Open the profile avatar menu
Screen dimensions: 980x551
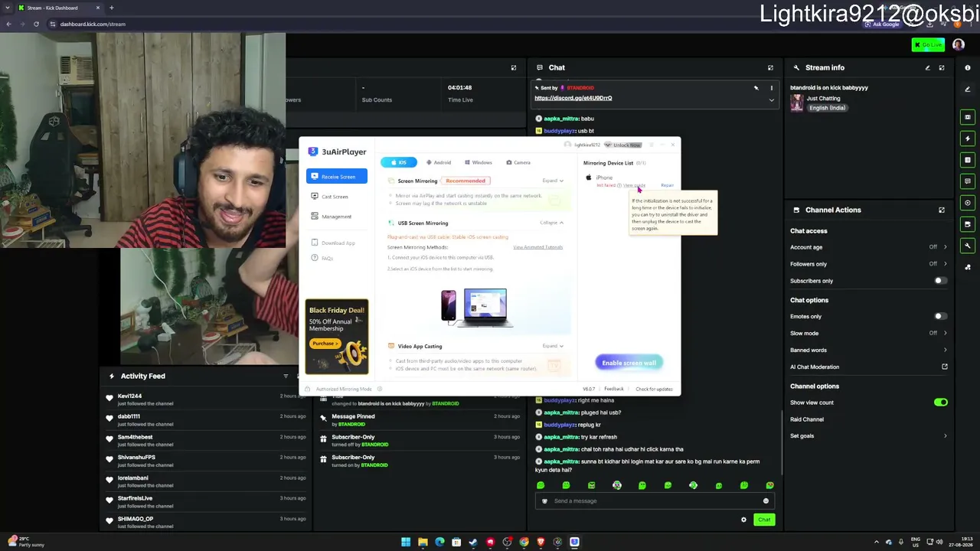pyautogui.click(x=959, y=45)
